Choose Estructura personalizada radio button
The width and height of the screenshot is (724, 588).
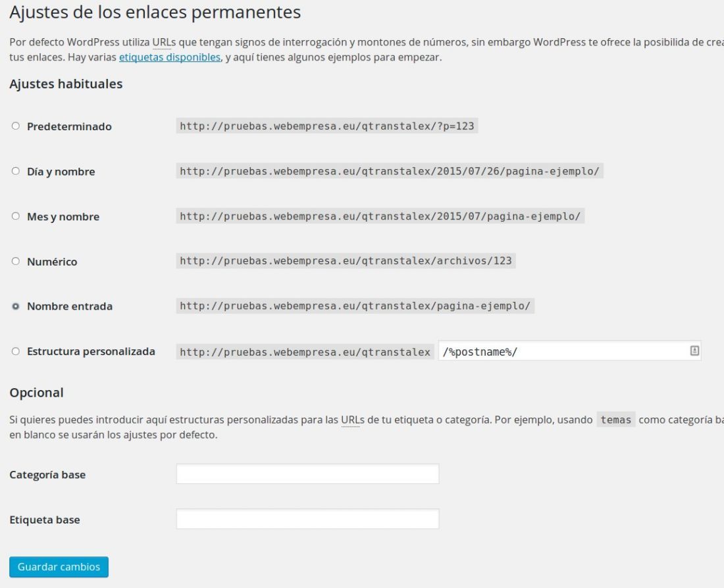pos(16,351)
